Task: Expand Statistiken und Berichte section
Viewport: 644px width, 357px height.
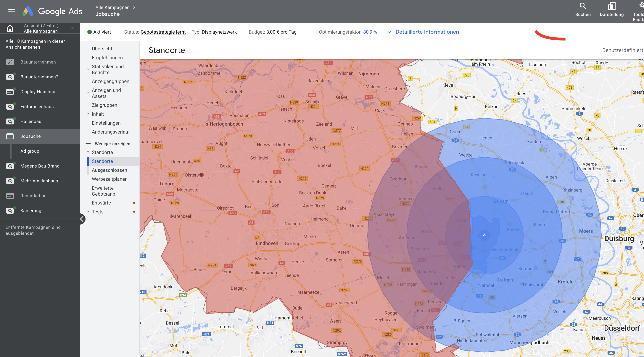Action: [x=88, y=69]
